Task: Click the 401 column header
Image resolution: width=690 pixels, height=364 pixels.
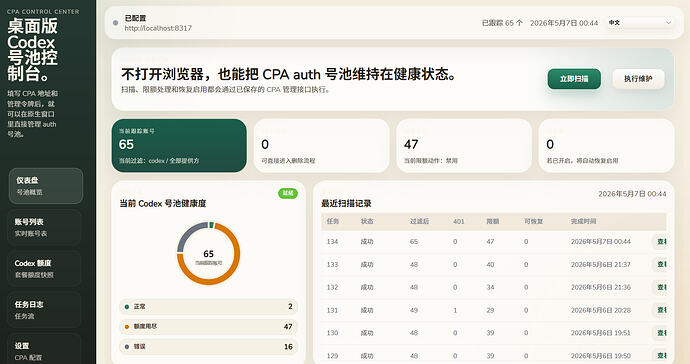Action: point(459,221)
